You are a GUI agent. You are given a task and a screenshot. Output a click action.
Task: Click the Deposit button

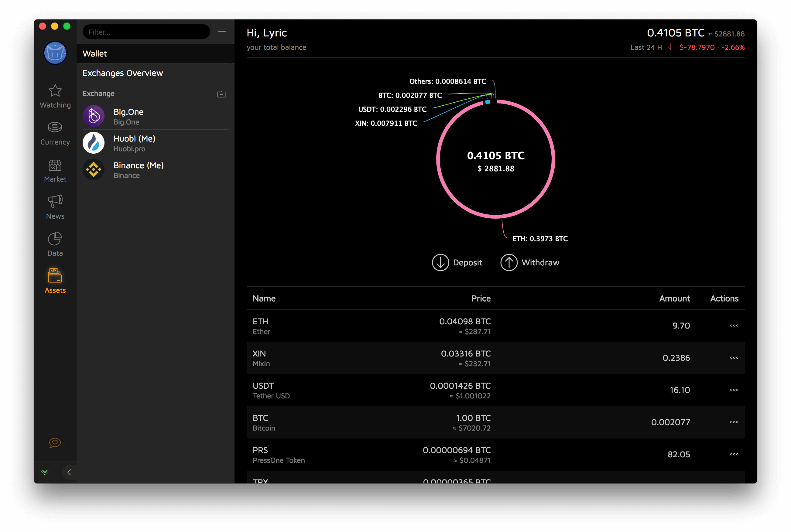[x=457, y=263]
